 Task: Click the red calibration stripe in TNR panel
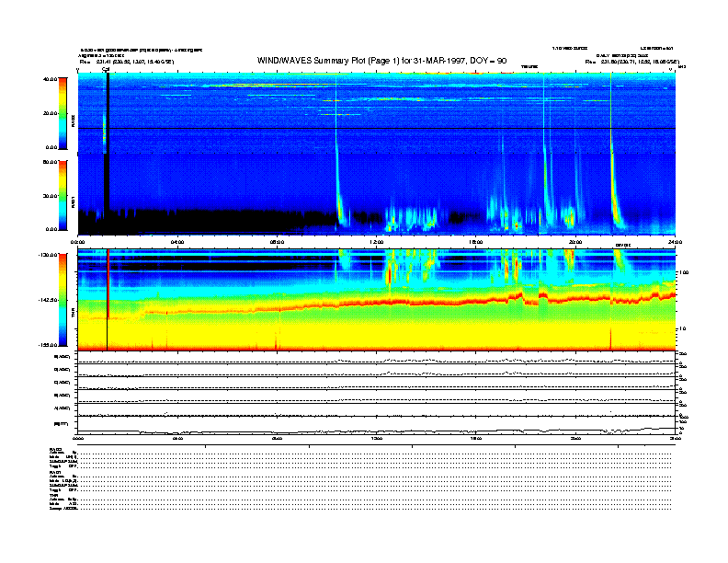(x=108, y=284)
